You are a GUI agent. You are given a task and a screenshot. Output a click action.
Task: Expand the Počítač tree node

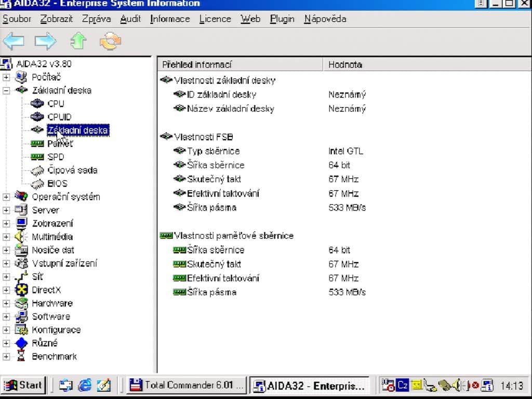[6, 77]
